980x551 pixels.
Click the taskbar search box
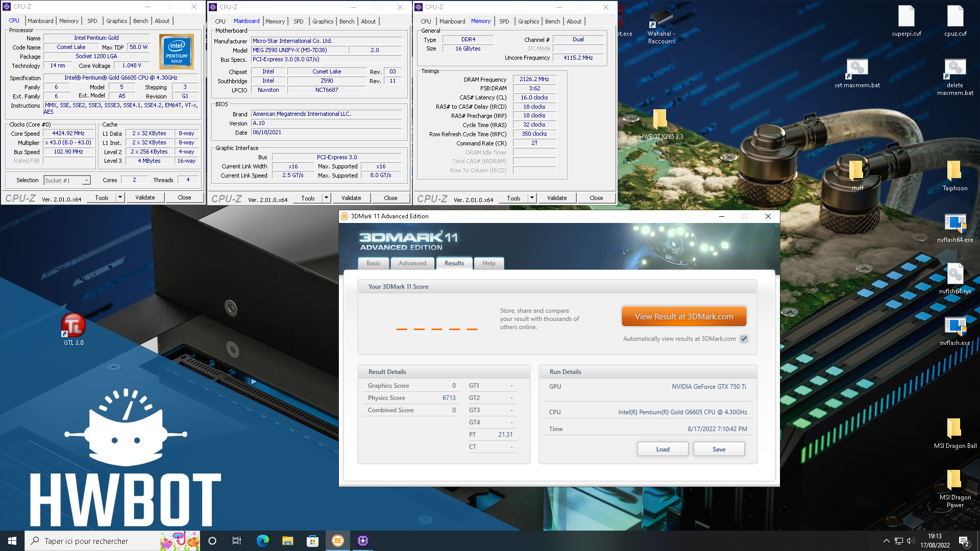pyautogui.click(x=112, y=541)
